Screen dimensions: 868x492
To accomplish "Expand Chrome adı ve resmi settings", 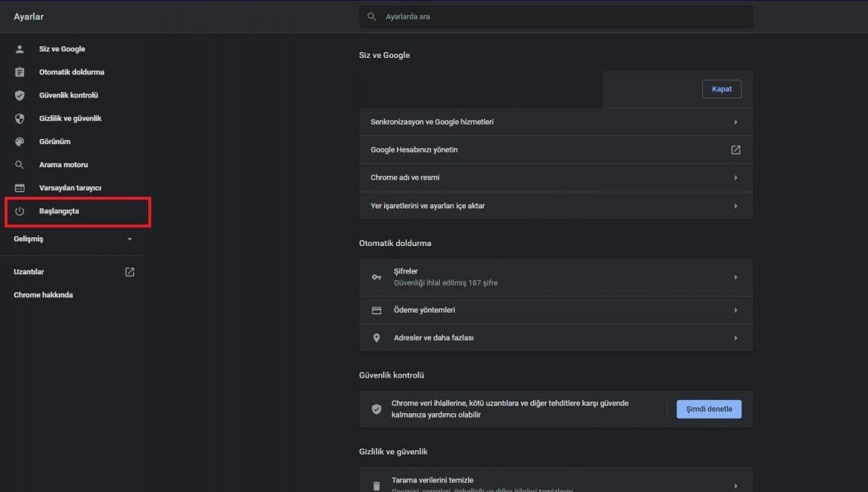I will (736, 177).
